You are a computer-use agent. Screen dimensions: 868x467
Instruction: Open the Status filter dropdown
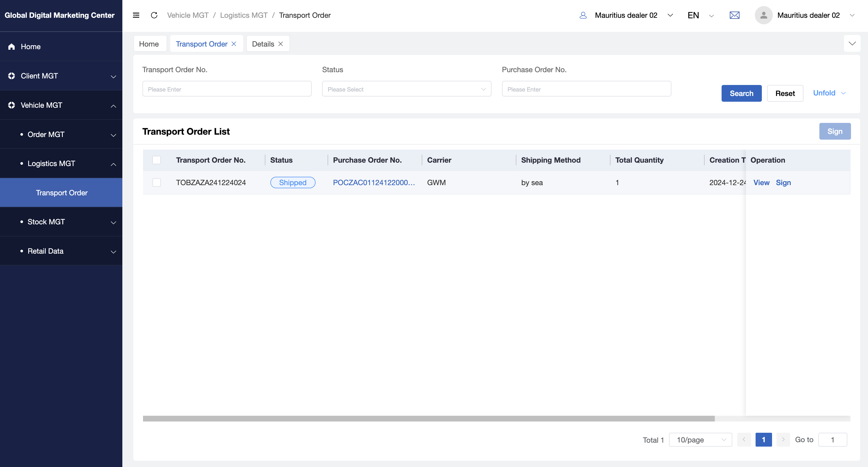(406, 89)
